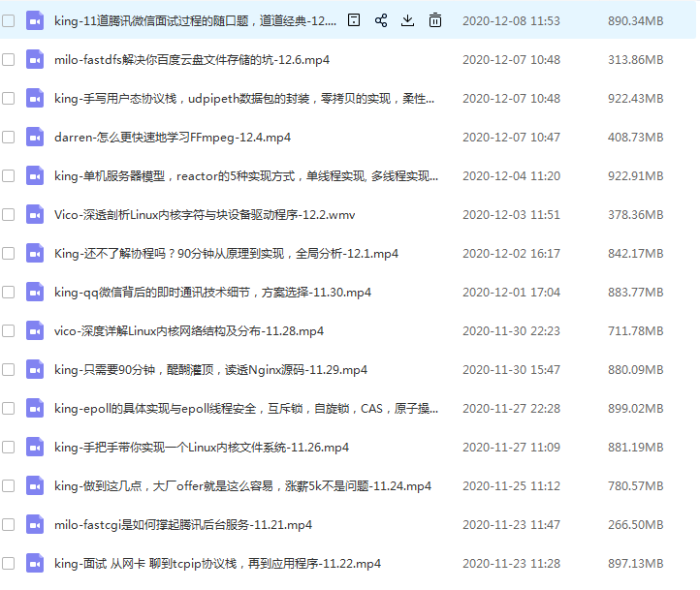Open King-还不了解协程吗 12.1.mp4 file
This screenshot has height=590, width=700.
click(226, 254)
